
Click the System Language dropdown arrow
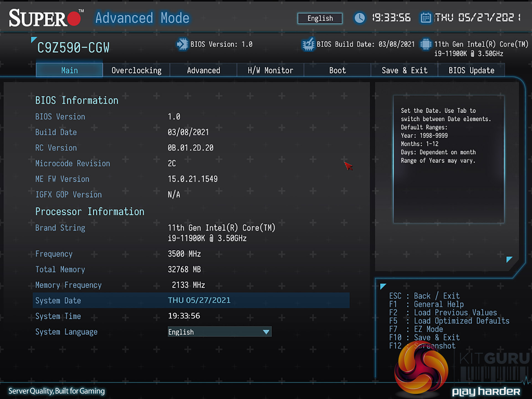(266, 332)
